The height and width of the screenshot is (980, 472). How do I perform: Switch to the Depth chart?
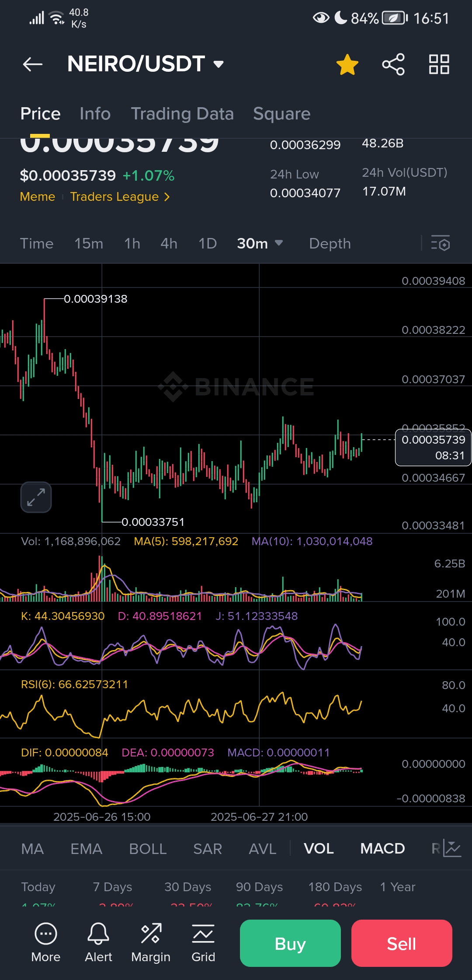(x=330, y=244)
